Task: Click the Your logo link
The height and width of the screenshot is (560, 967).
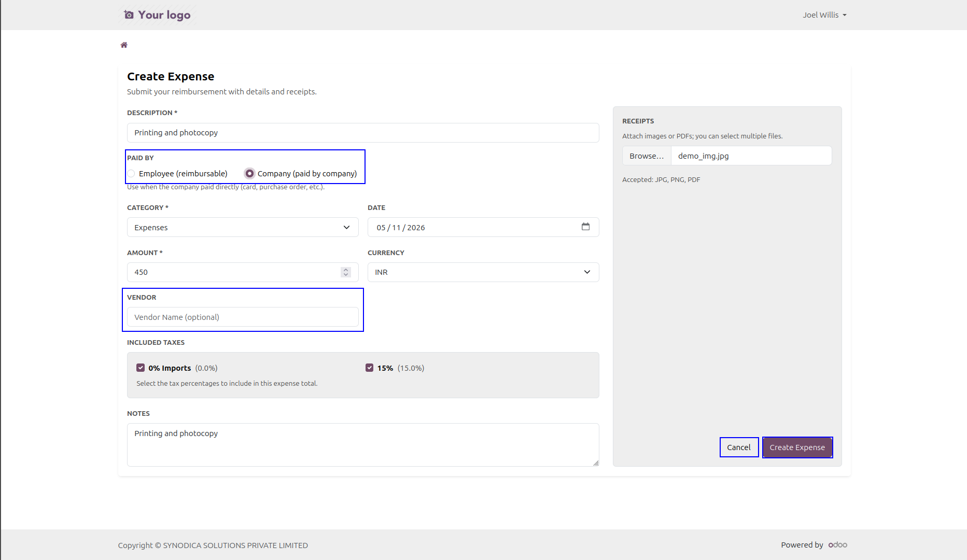Action: pyautogui.click(x=158, y=15)
